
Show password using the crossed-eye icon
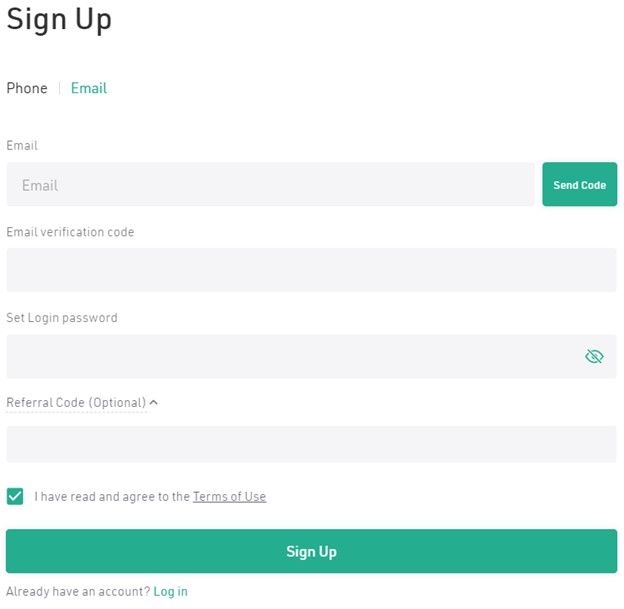click(594, 356)
